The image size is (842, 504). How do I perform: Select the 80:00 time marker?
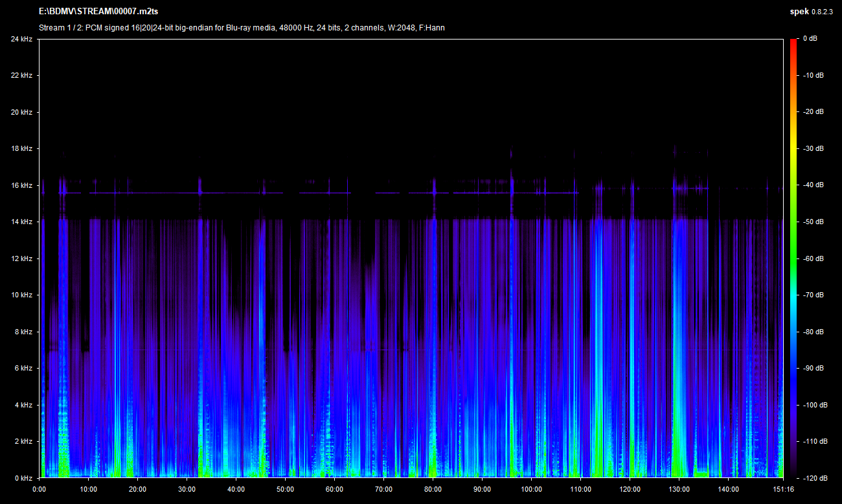pyautogui.click(x=433, y=489)
